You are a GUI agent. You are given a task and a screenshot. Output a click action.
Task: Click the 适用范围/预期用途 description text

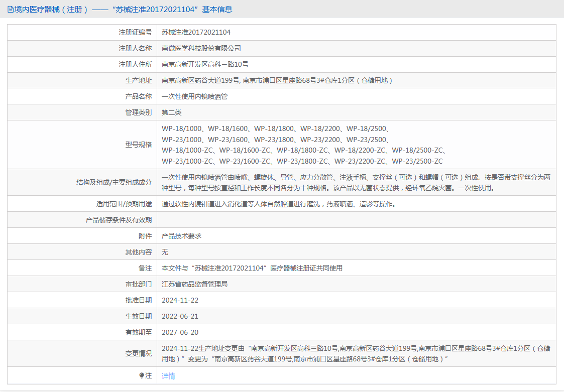278,204
